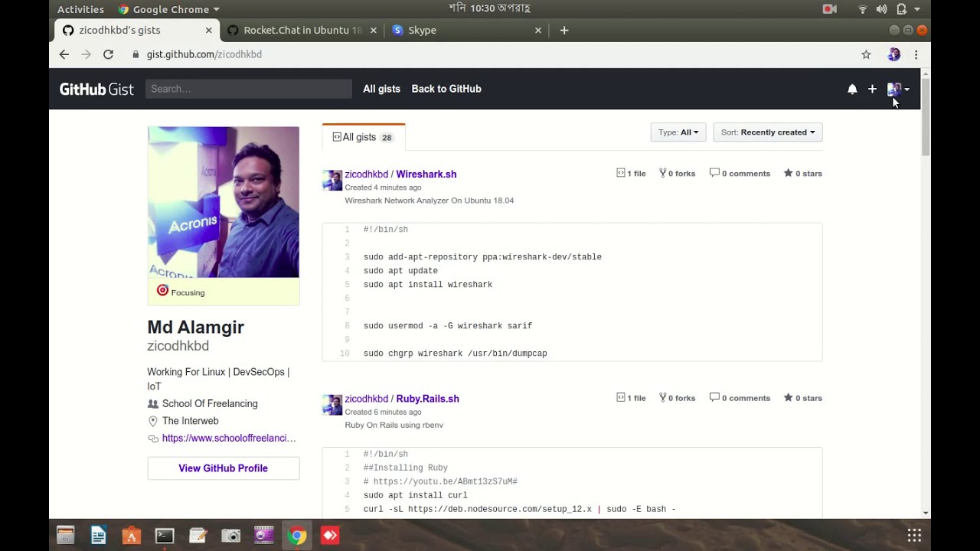This screenshot has height=551, width=980.
Task: Open a new tab with the plus button
Action: (x=564, y=31)
